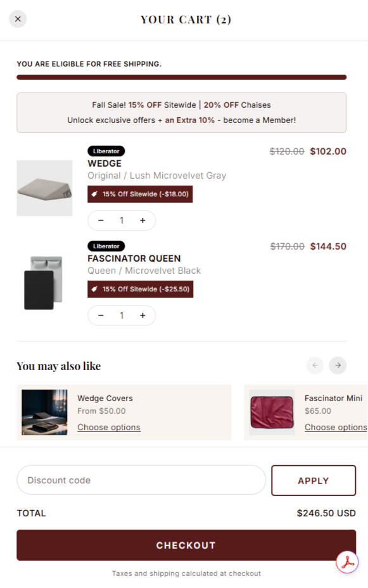Viewport: 368px width, 588px height.
Task: Increase Wedge quantity with plus icon
Action: (143, 220)
